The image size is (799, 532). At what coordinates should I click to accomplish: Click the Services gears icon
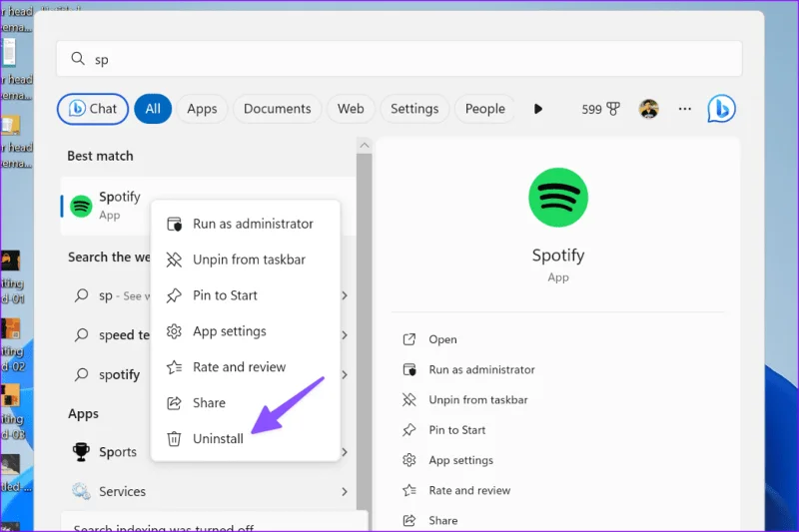pyautogui.click(x=81, y=491)
